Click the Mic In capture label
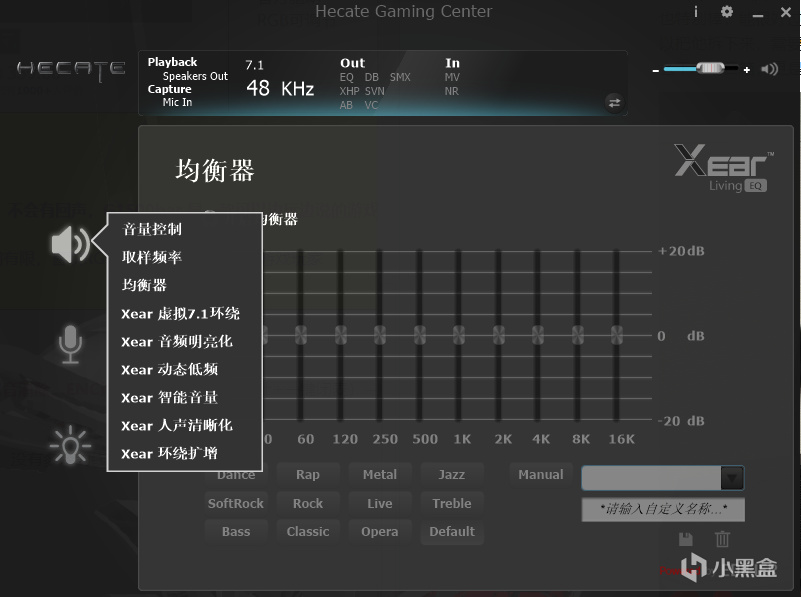This screenshot has height=597, width=801. coord(177,102)
